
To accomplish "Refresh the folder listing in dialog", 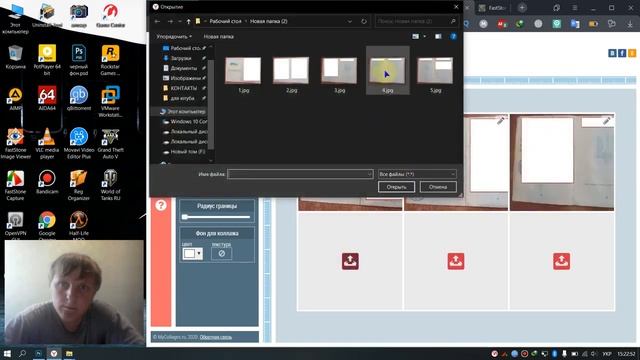I will pyautogui.click(x=364, y=21).
